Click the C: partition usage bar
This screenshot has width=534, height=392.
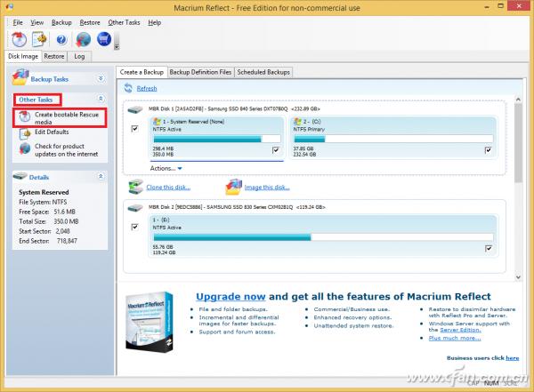click(x=393, y=139)
